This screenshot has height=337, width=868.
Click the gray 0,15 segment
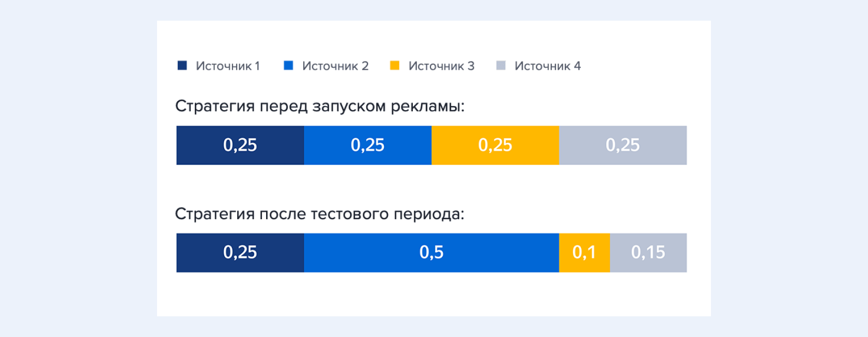(x=648, y=253)
